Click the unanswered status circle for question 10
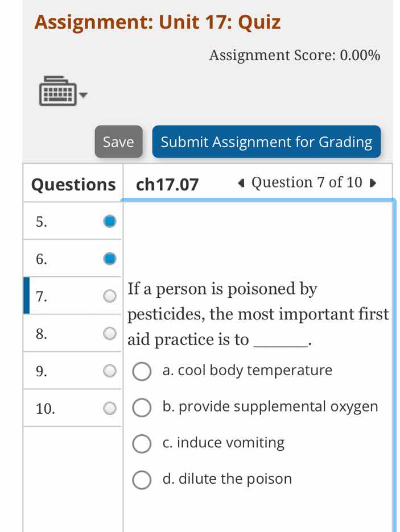 point(109,407)
